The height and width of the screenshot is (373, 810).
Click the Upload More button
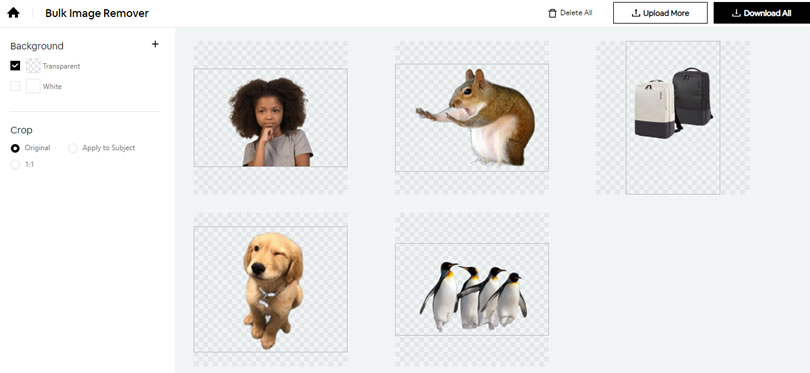pyautogui.click(x=660, y=13)
